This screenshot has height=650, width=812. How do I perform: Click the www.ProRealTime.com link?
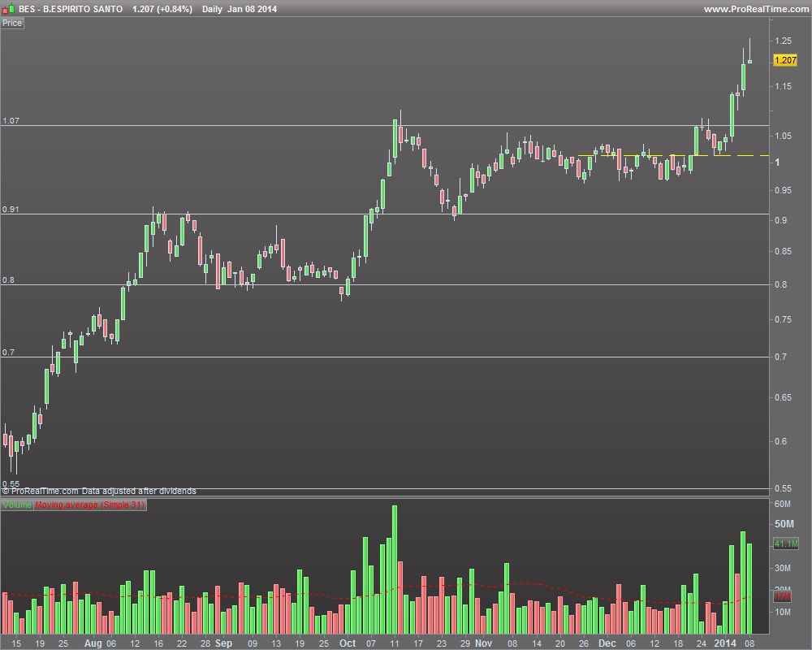pos(755,9)
